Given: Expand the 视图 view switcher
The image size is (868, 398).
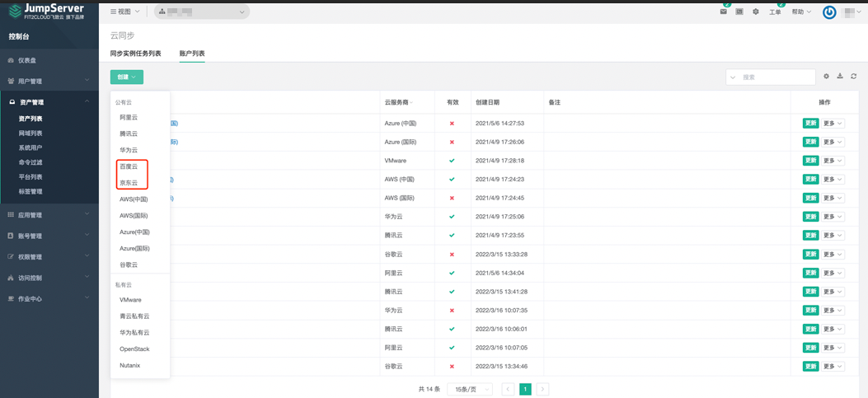Looking at the screenshot, I should coord(125,12).
